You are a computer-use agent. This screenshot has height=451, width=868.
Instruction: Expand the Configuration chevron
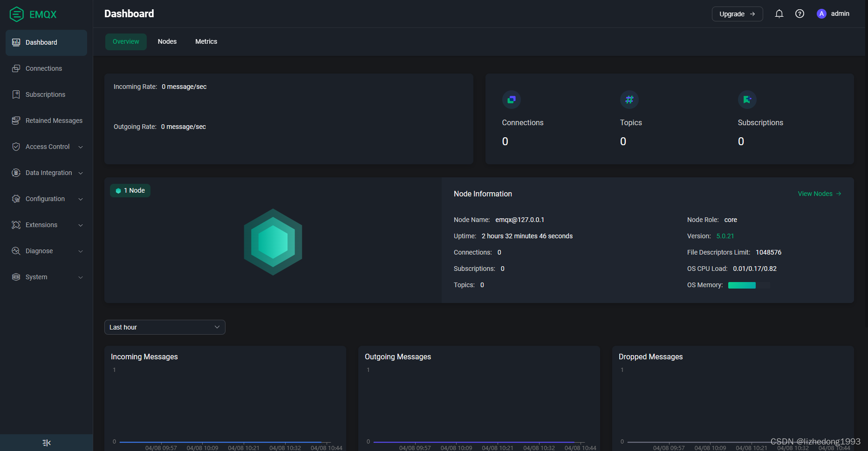click(x=81, y=199)
